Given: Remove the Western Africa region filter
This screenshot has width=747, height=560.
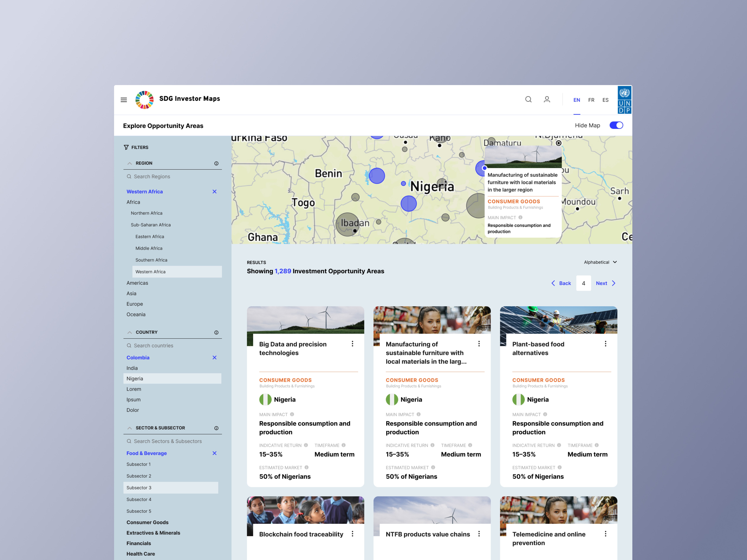Looking at the screenshot, I should (x=214, y=191).
